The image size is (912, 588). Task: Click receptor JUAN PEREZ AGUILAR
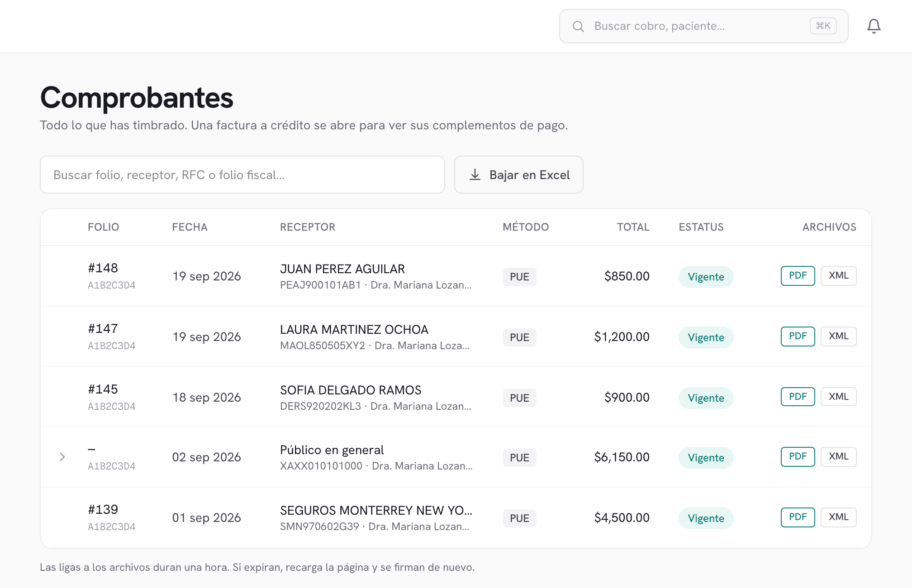click(x=342, y=269)
